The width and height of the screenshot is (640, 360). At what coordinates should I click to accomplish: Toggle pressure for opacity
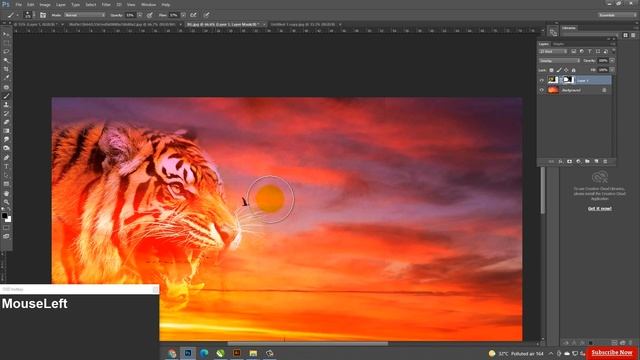coord(150,15)
